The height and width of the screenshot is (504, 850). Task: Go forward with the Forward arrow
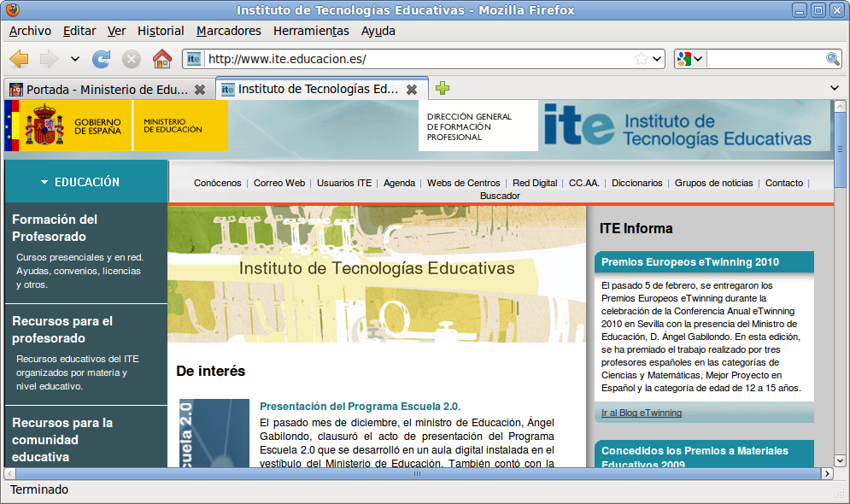49,59
